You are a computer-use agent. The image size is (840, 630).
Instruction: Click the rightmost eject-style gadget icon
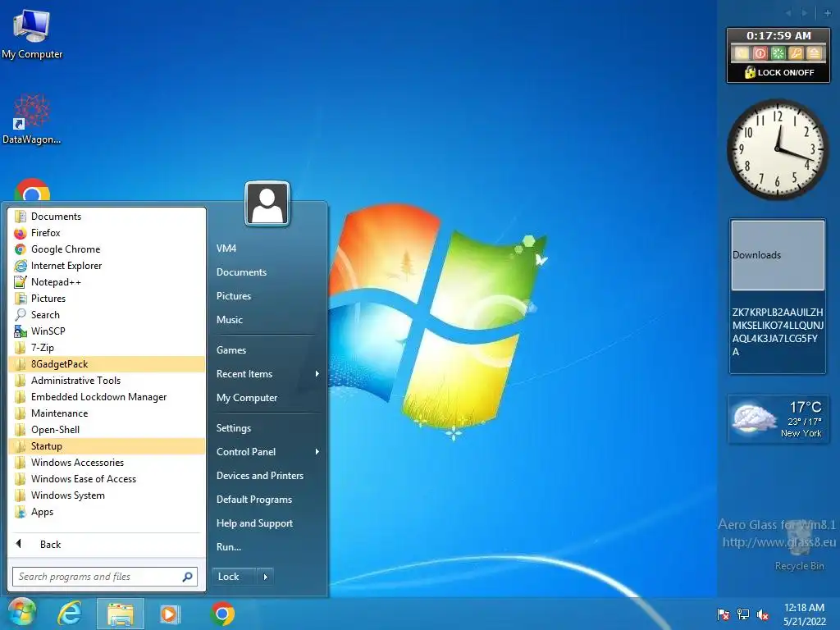814,53
